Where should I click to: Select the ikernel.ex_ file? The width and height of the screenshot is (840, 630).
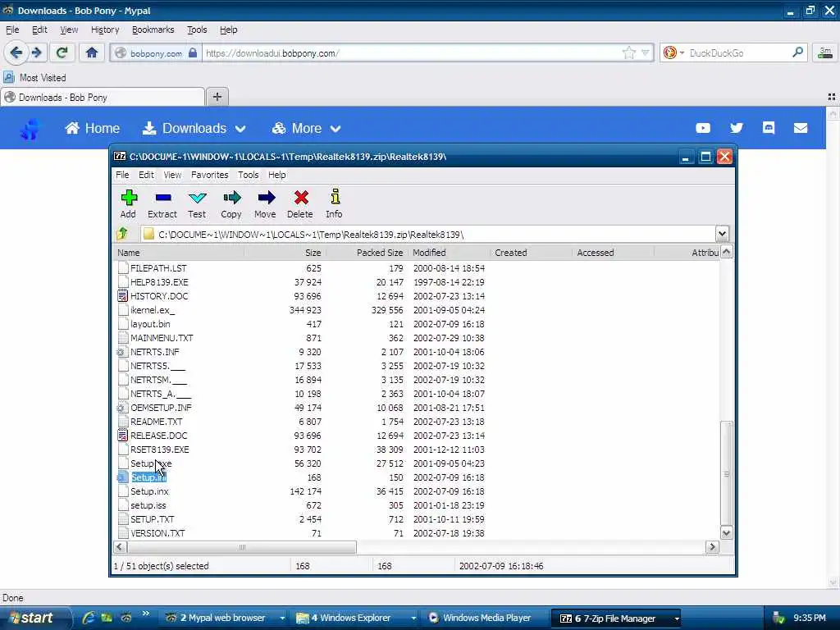152,310
